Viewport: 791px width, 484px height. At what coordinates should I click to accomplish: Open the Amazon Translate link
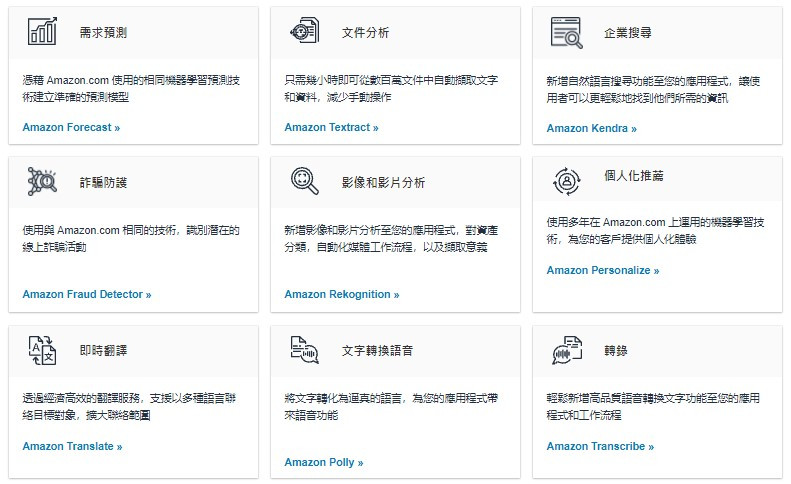tap(72, 446)
